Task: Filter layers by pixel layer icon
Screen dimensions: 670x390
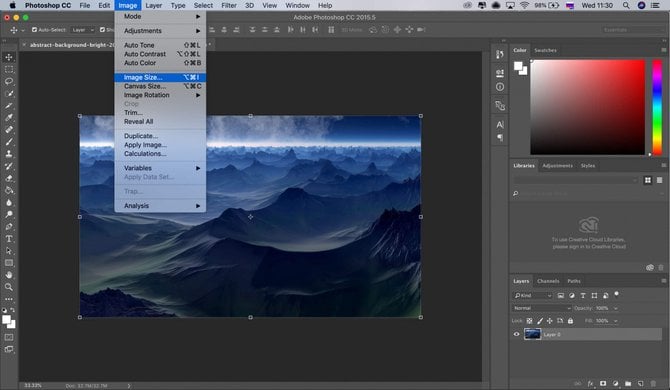Action: click(x=561, y=295)
